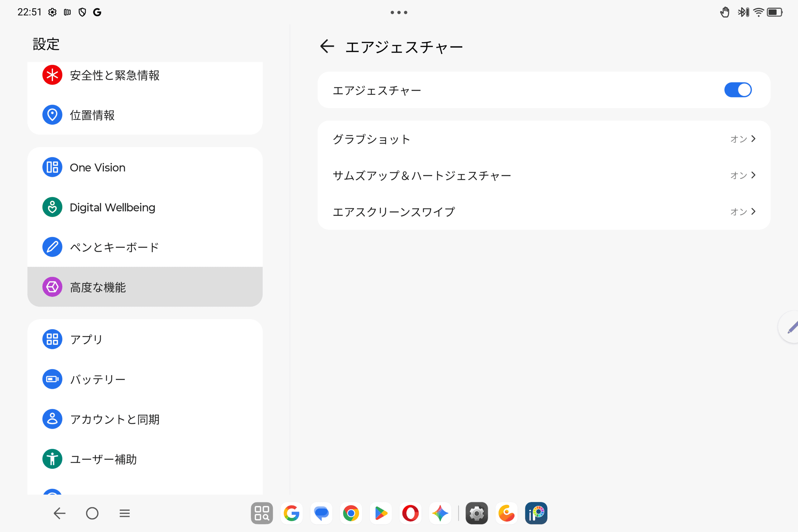
Task: Open 安全性と緊急情報 in the settings list
Action: pyautogui.click(x=145, y=75)
